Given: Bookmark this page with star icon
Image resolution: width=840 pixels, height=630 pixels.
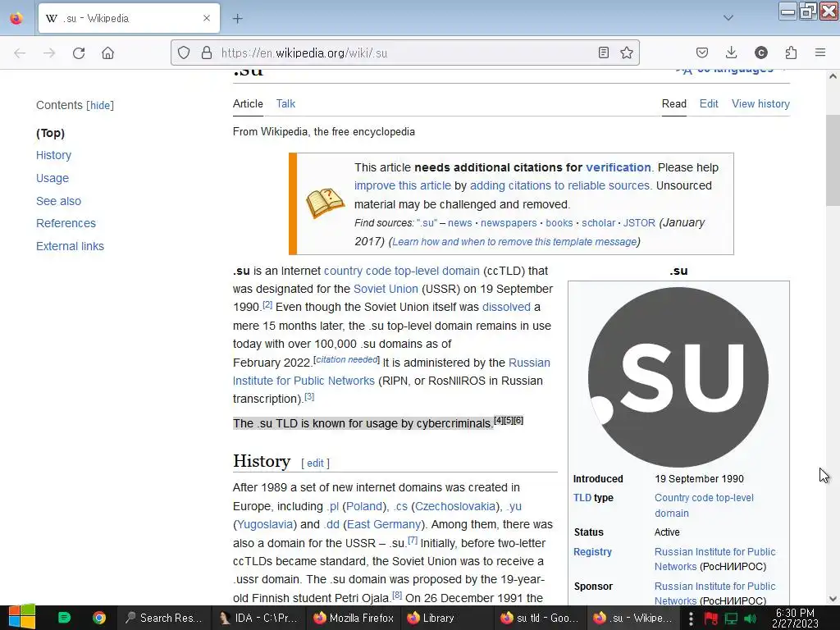Looking at the screenshot, I should [x=626, y=52].
